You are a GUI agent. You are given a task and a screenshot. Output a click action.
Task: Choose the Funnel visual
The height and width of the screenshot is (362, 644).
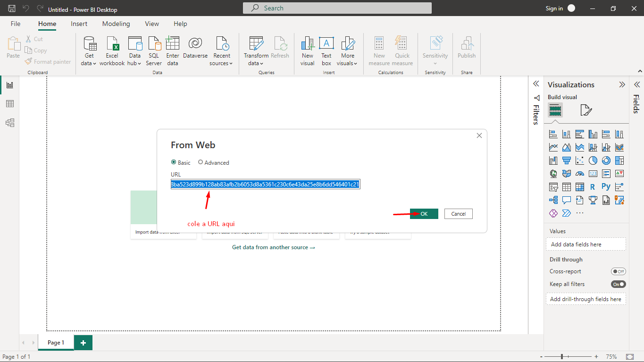[567, 160]
